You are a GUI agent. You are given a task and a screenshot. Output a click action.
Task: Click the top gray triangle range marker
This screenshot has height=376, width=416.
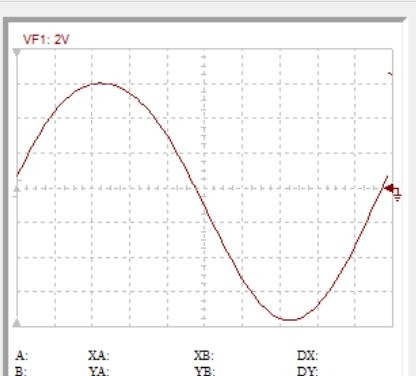17,52
